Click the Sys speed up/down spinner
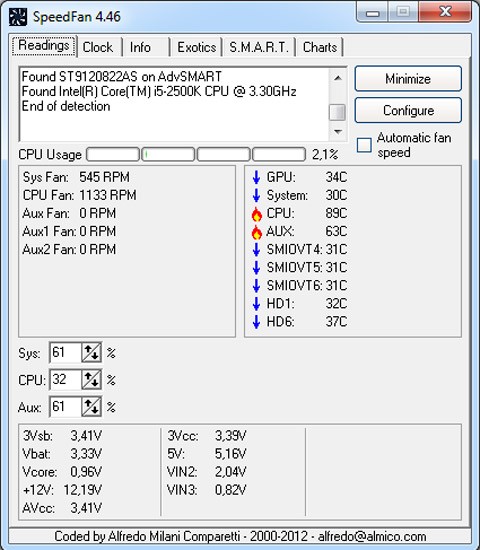 point(92,353)
